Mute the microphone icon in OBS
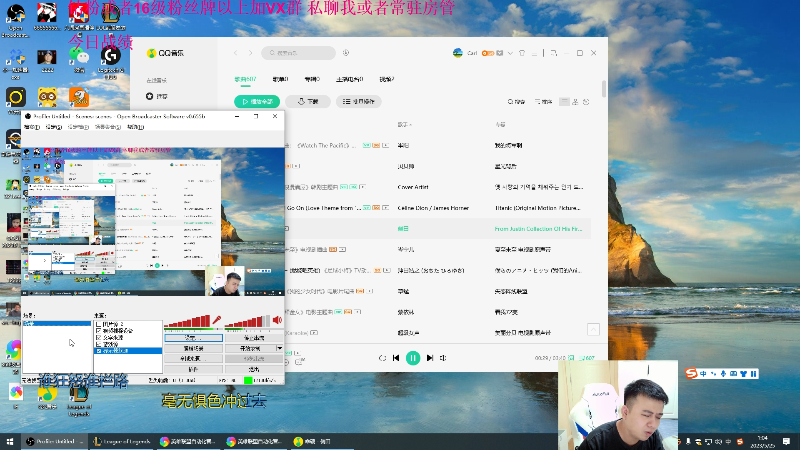Screen dimensions: 800x450 [x=217, y=320]
